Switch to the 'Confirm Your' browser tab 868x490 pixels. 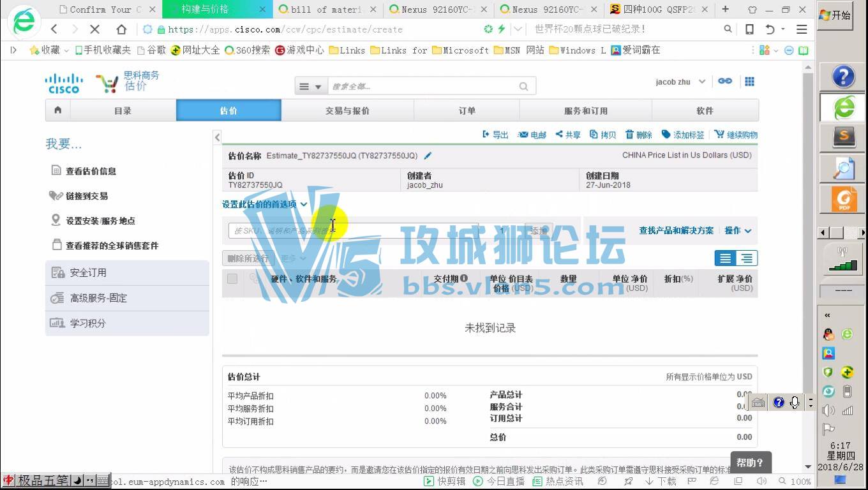coord(107,10)
